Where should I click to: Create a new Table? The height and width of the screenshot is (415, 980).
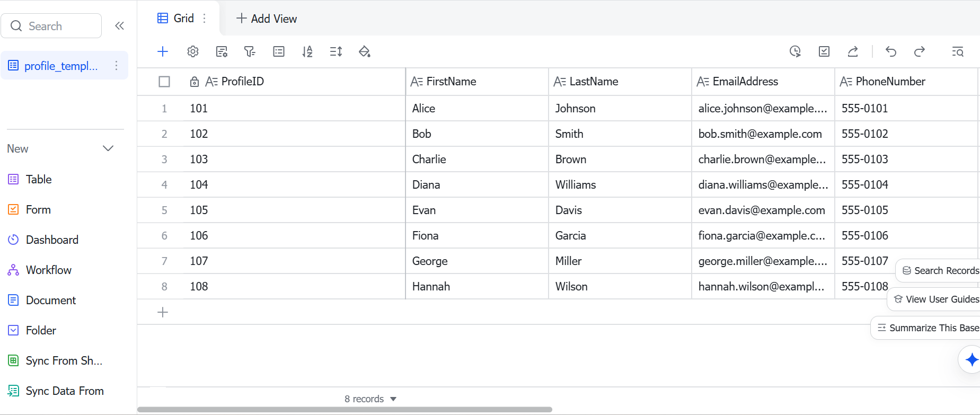(x=39, y=179)
